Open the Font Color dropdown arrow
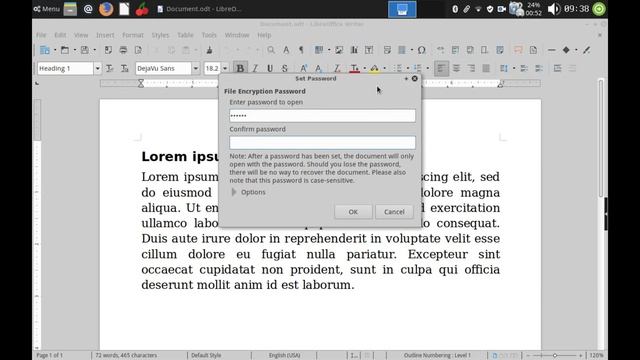Image resolution: width=640 pixels, height=360 pixels. pyautogui.click(x=364, y=69)
